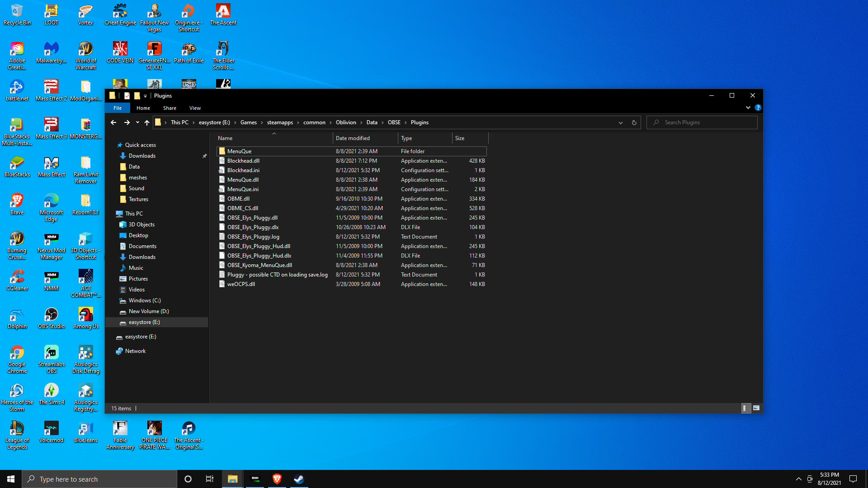
Task: Select the Blockhead.ini file
Action: (243, 170)
